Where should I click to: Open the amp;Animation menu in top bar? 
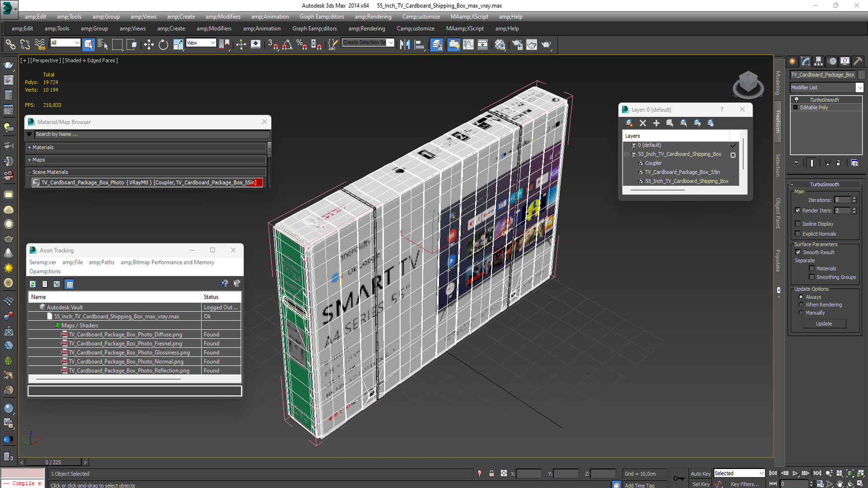pyautogui.click(x=270, y=17)
